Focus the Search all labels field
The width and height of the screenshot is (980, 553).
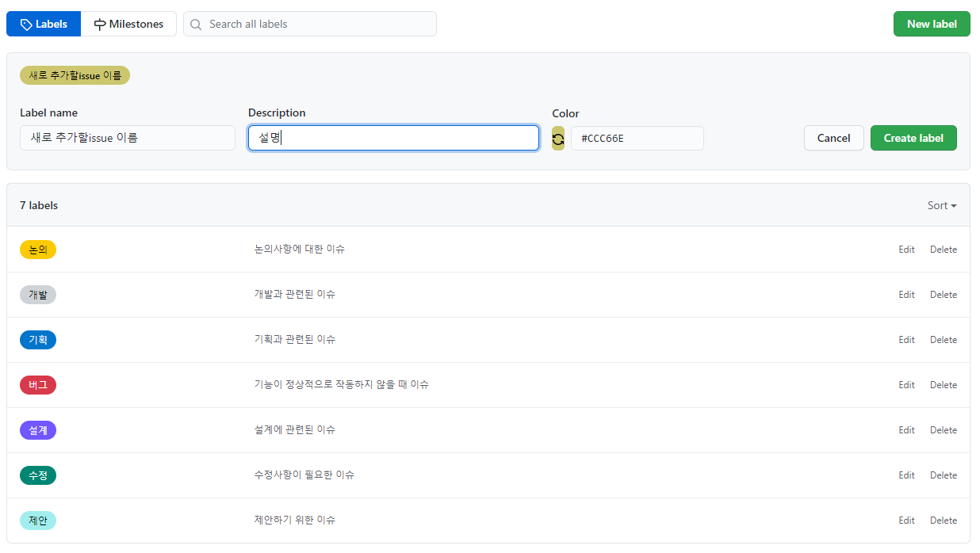(x=309, y=24)
